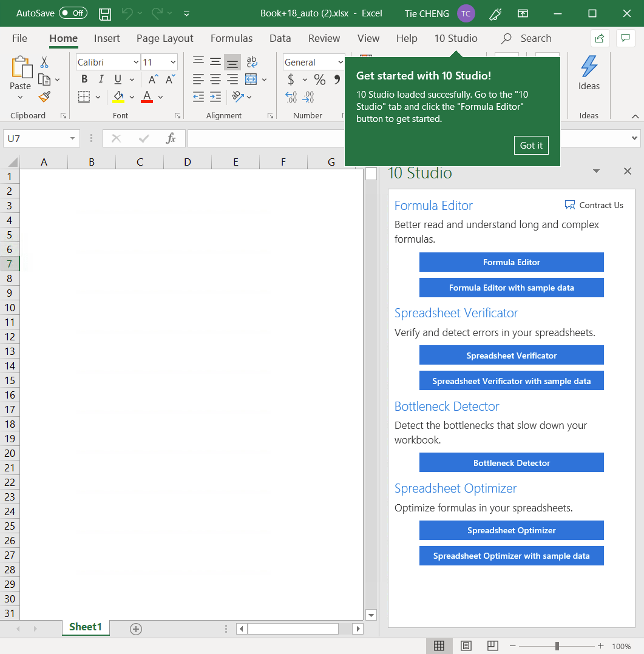Click the Ideas lightning icon
This screenshot has width=644, height=654.
click(589, 66)
